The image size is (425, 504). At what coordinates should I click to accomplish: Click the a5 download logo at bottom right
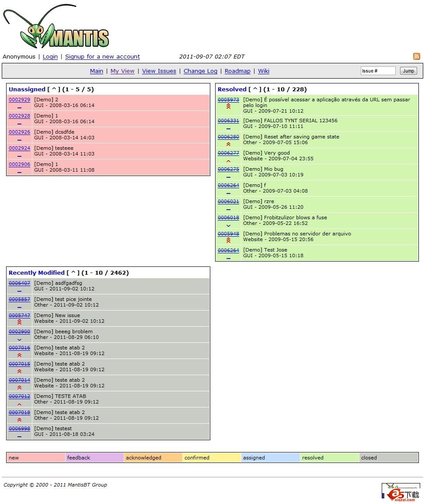[x=401, y=494]
